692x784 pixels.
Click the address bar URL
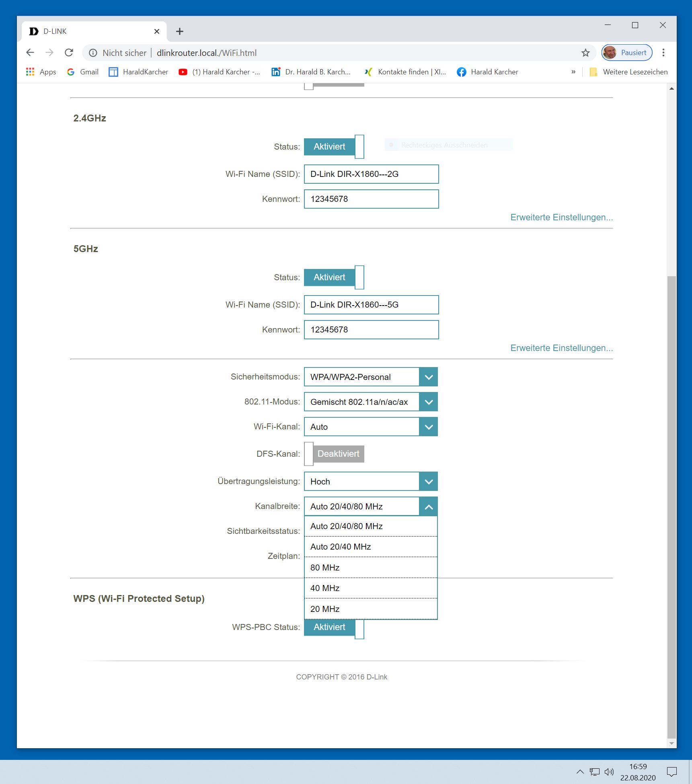pyautogui.click(x=207, y=53)
